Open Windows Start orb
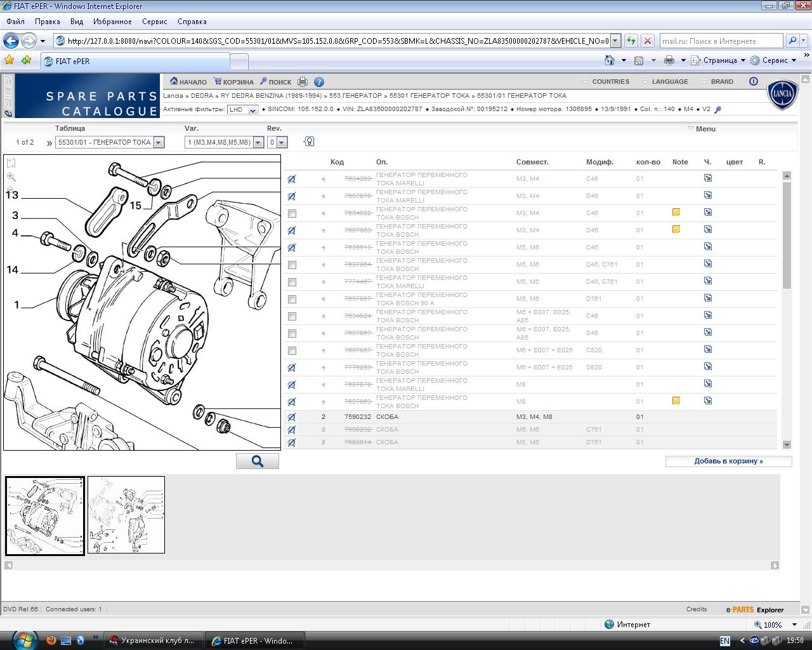Viewport: 812px width, 650px height. (x=23, y=639)
